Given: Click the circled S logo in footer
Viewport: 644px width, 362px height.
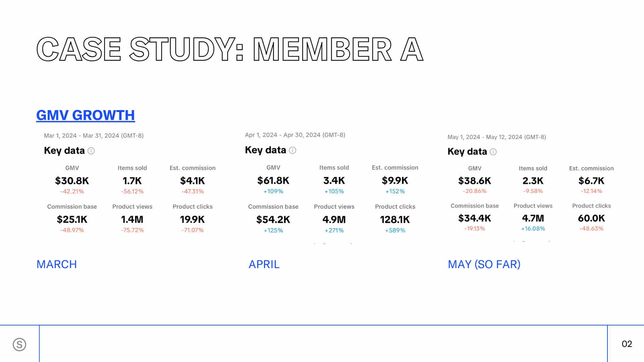Looking at the screenshot, I should [x=19, y=344].
